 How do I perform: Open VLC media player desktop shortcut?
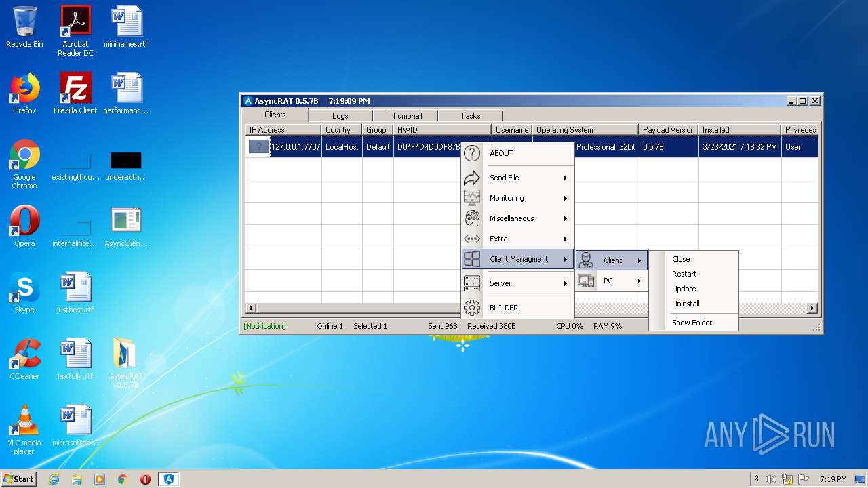[x=24, y=430]
